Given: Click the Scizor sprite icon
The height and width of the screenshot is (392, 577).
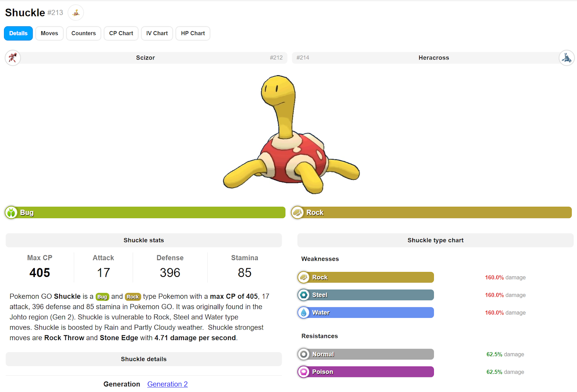Looking at the screenshot, I should pos(13,58).
